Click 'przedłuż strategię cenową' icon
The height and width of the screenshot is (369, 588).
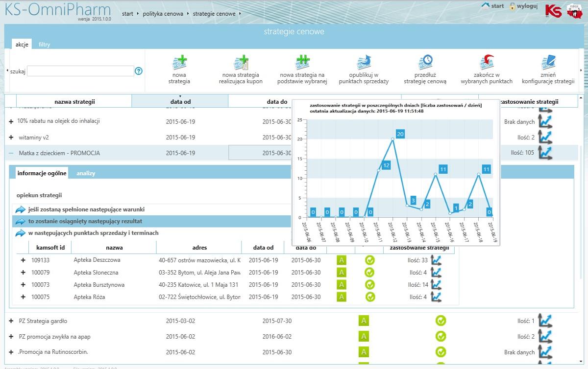[425, 63]
